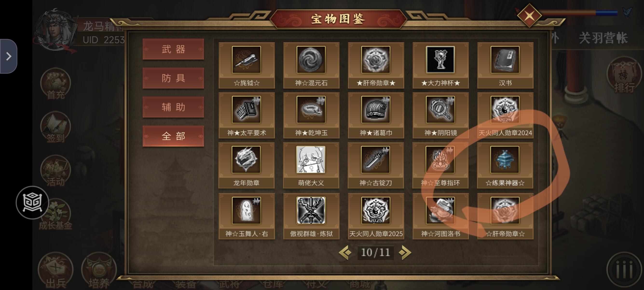Open the floating maze-cube assistant icon
Viewport: 644px width, 290px height.
(x=33, y=202)
